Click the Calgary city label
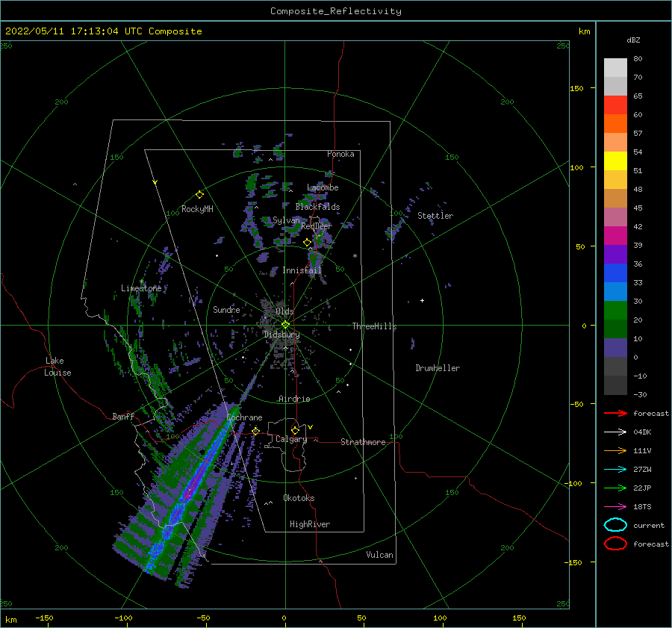Screen dimensions: 672x628 pyautogui.click(x=291, y=439)
